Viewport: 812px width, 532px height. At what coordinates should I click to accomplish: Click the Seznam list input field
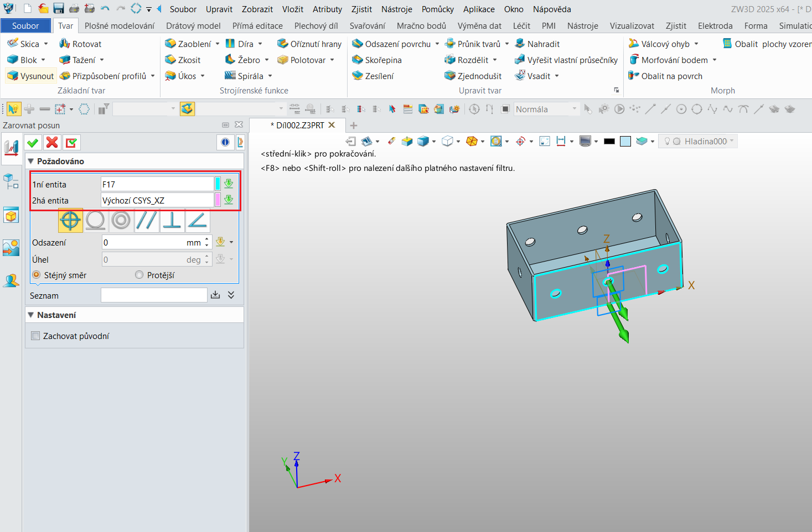pos(154,295)
